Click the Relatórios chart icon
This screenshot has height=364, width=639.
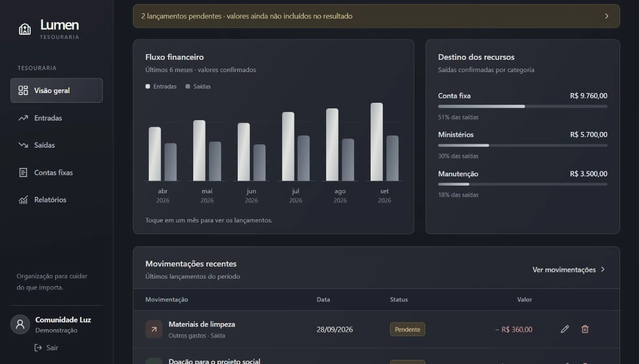pyautogui.click(x=23, y=200)
